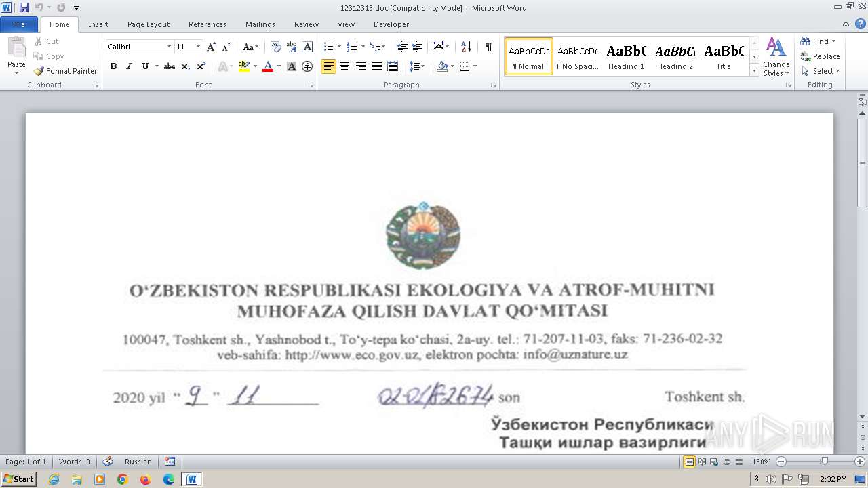This screenshot has height=488, width=868.
Task: Switch to the Mailings tab
Action: coord(260,24)
